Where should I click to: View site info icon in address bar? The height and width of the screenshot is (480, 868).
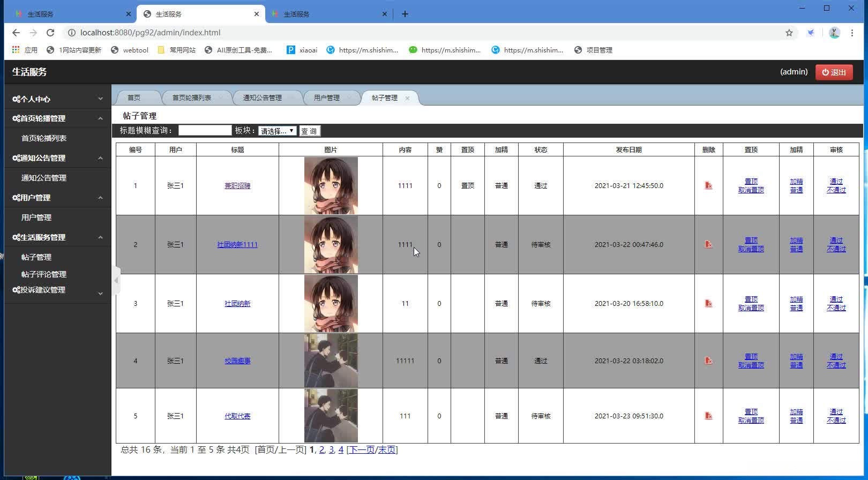[71, 33]
